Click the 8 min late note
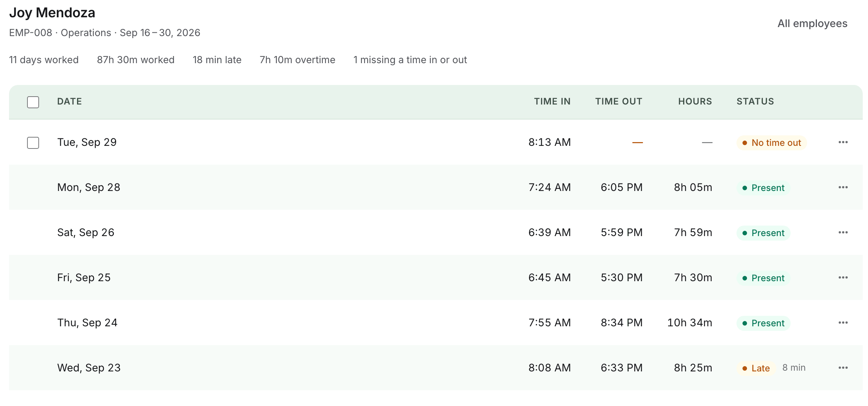 794,368
